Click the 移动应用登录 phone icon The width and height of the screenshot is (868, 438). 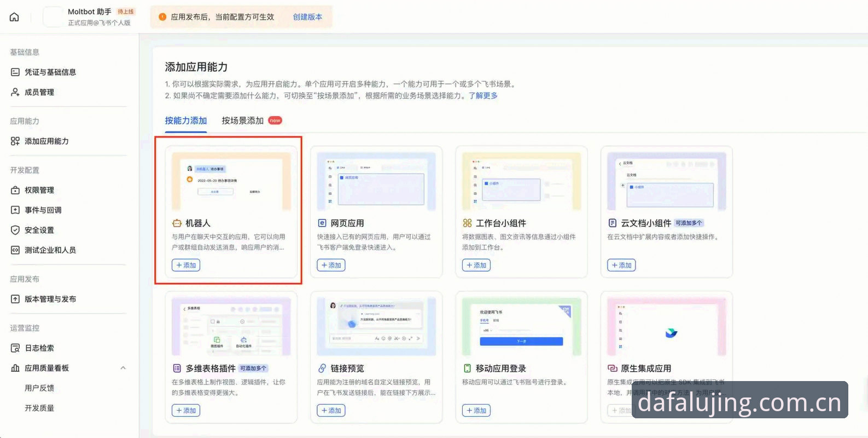pos(467,368)
